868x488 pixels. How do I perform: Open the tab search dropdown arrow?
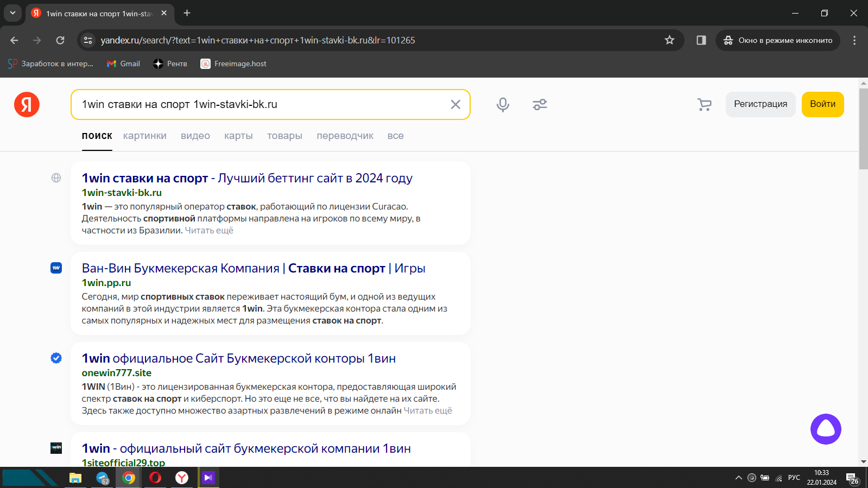point(12,13)
